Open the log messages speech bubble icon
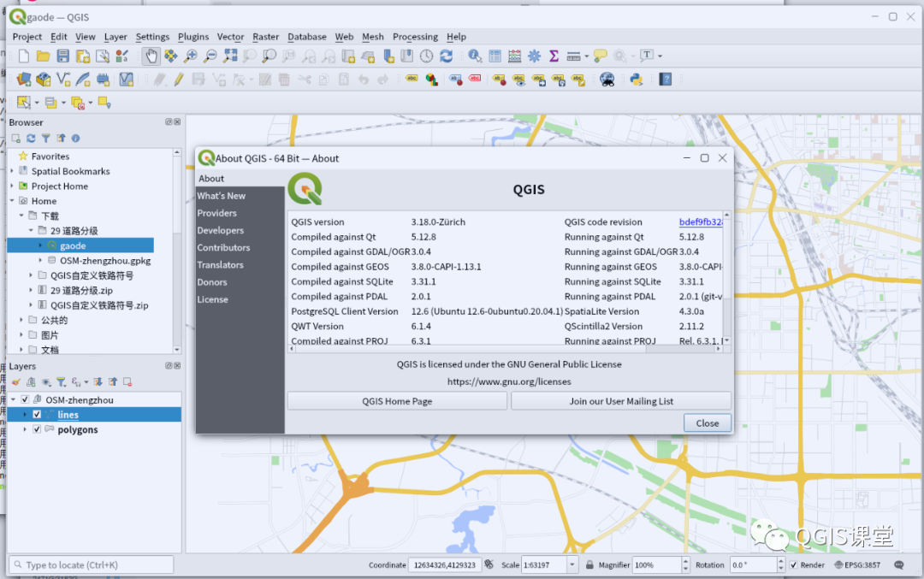The width and height of the screenshot is (924, 579). (899, 564)
